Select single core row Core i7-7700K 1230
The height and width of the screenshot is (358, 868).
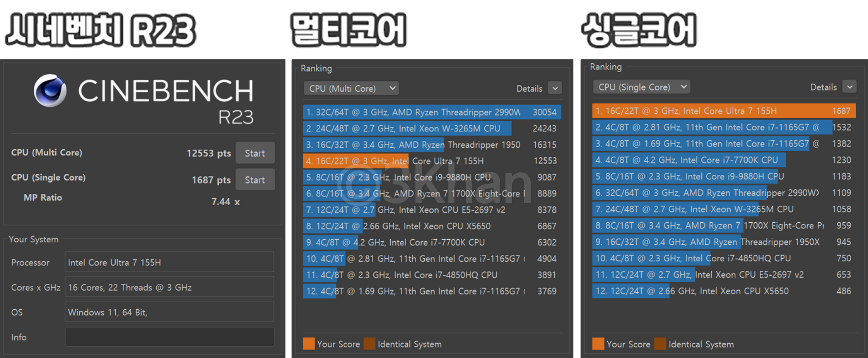click(724, 160)
